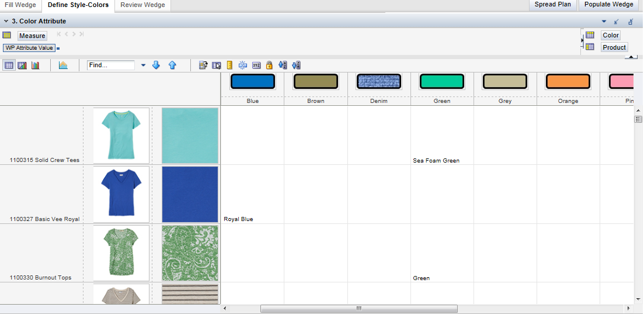Click the measure profile table icon

tap(203, 65)
